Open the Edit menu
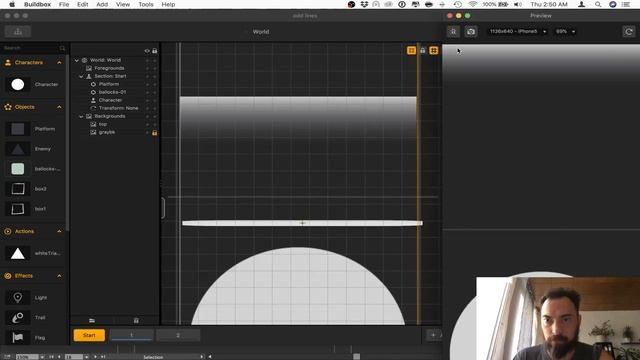 [82, 4]
